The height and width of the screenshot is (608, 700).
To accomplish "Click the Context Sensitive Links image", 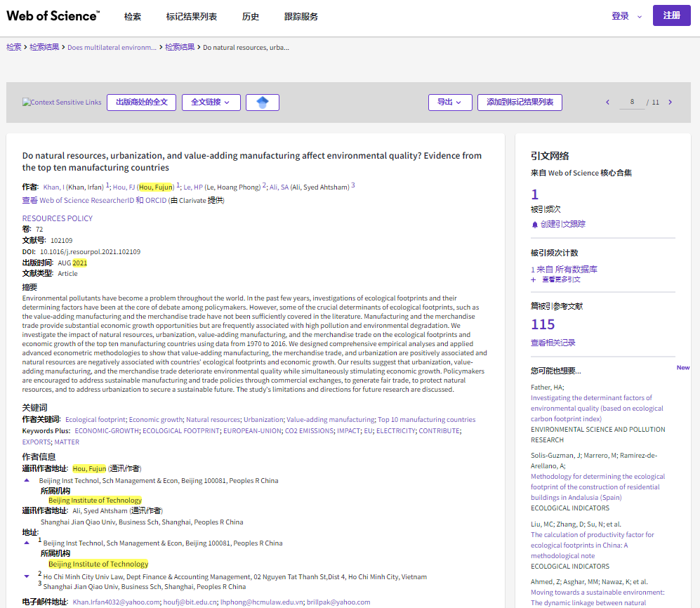I will [x=62, y=103].
